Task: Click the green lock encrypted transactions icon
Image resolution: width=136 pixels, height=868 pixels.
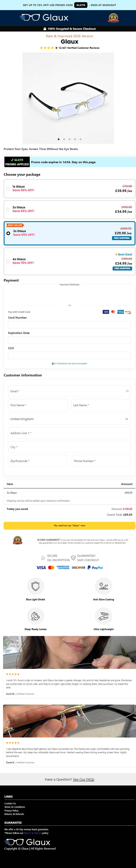Action: pyautogui.click(x=53, y=364)
